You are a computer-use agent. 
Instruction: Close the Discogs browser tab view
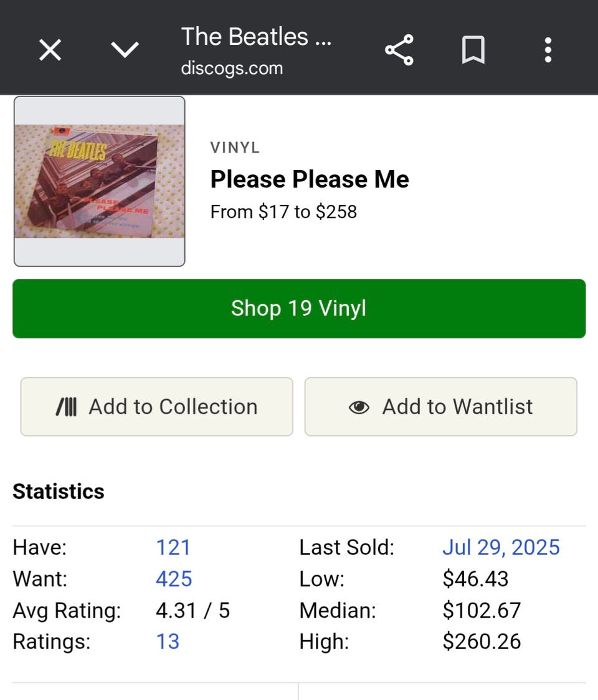click(x=50, y=50)
